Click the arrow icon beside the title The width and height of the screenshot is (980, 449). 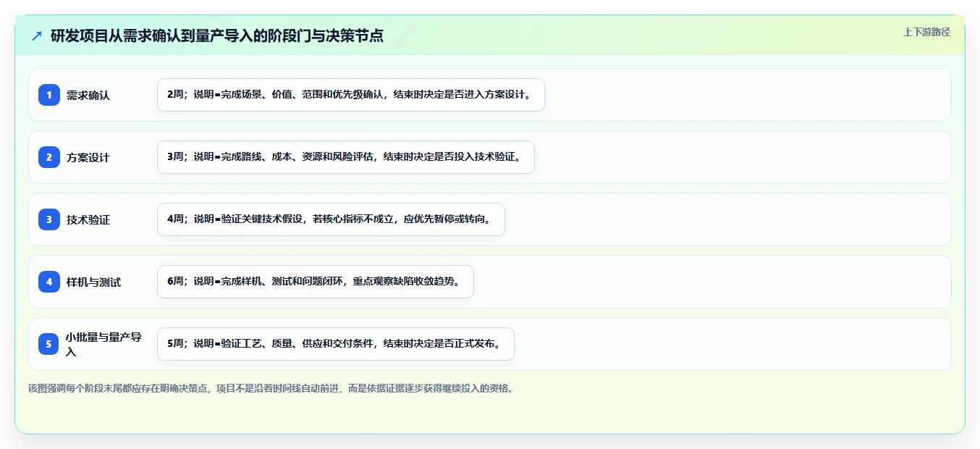(x=37, y=35)
